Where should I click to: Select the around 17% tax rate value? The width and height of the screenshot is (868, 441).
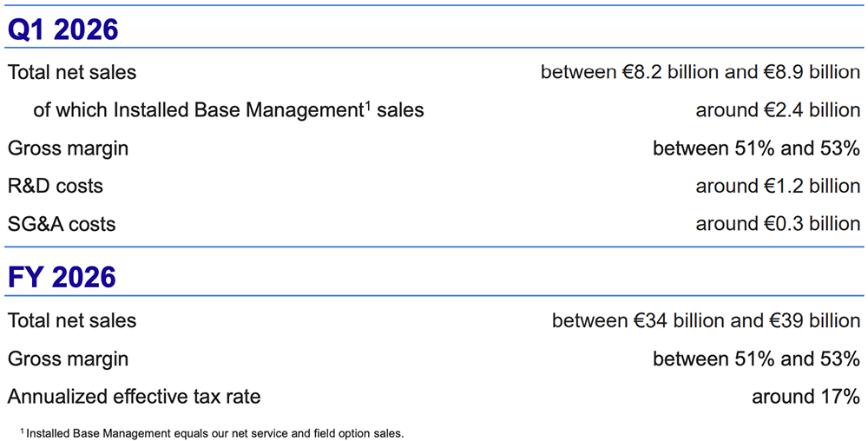point(806,398)
